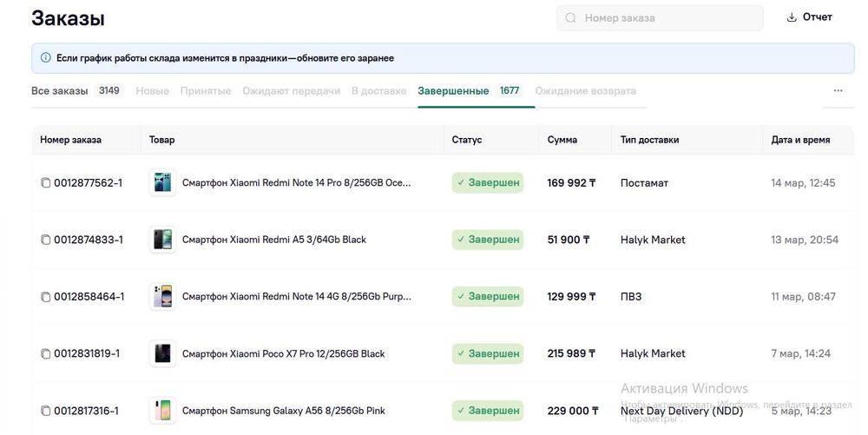Click Halyk Market in the 0012831819-1 row
This screenshot has width=868, height=435.
tap(653, 353)
